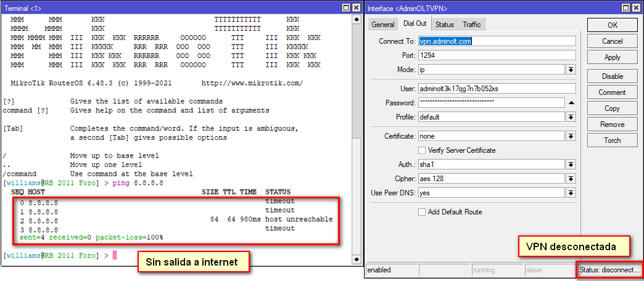Switch to the Status tab
The height and width of the screenshot is (281, 644).
point(444,25)
